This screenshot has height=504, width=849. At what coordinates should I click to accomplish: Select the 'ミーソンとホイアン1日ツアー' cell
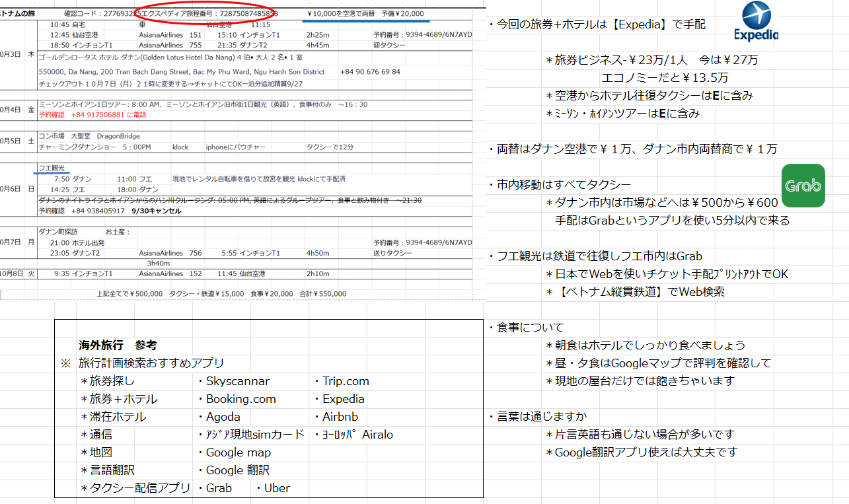coord(203,104)
